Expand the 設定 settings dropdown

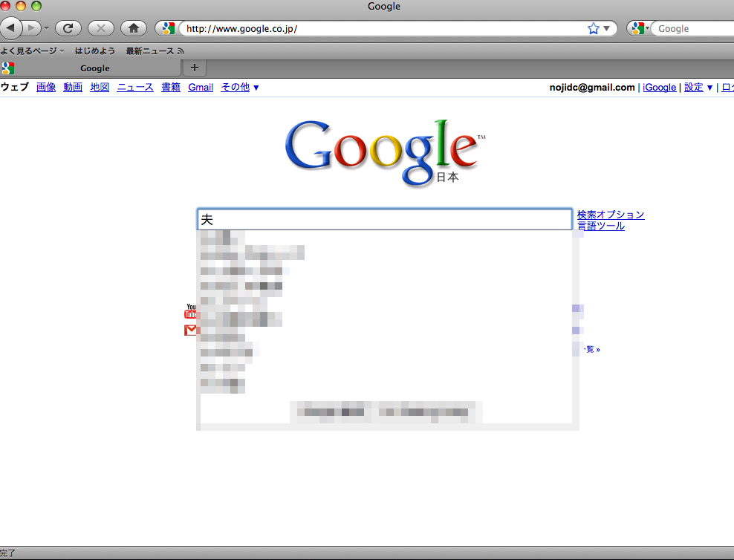[698, 87]
